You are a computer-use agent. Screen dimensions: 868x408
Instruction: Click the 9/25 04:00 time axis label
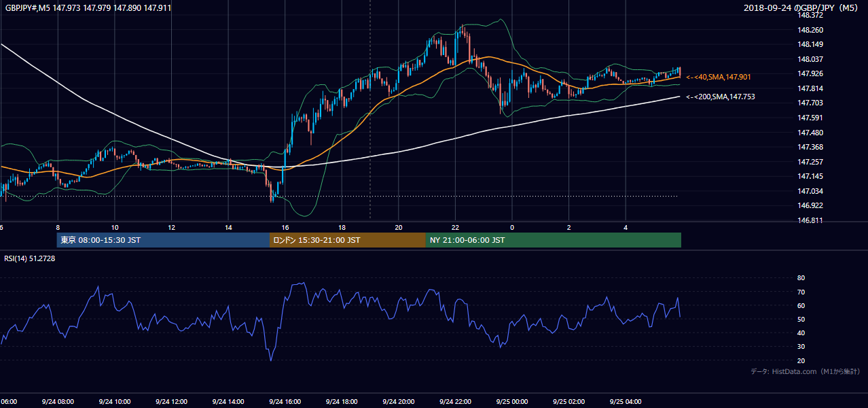click(626, 402)
